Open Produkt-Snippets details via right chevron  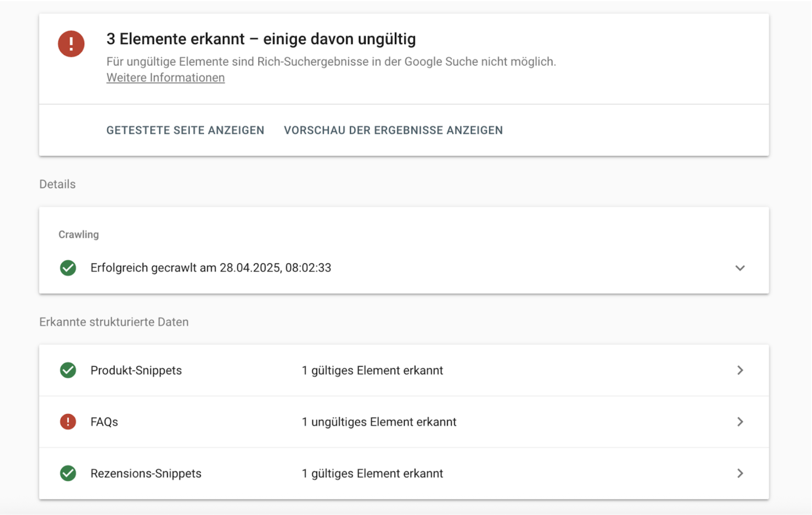(740, 370)
